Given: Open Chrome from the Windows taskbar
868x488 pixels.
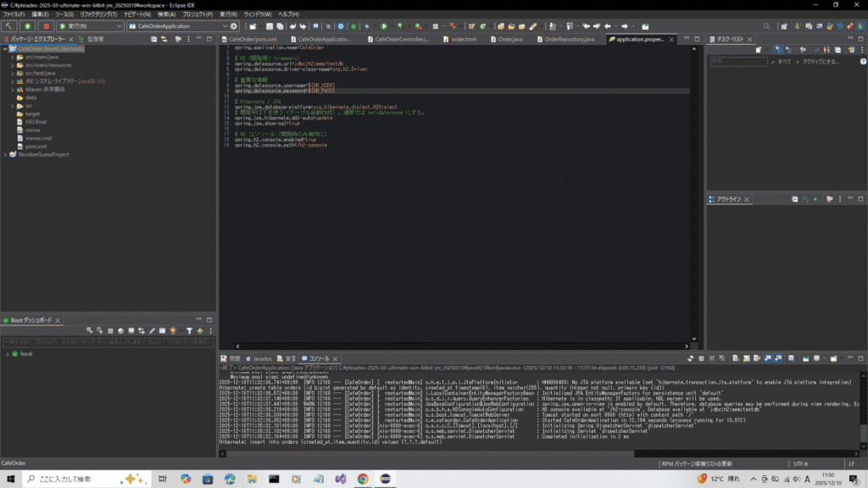Looking at the screenshot, I should 362,479.
